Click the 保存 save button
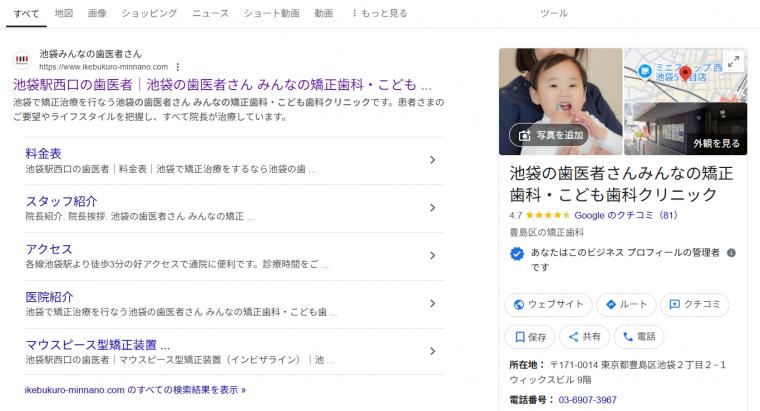This screenshot has width=760, height=411. click(530, 337)
